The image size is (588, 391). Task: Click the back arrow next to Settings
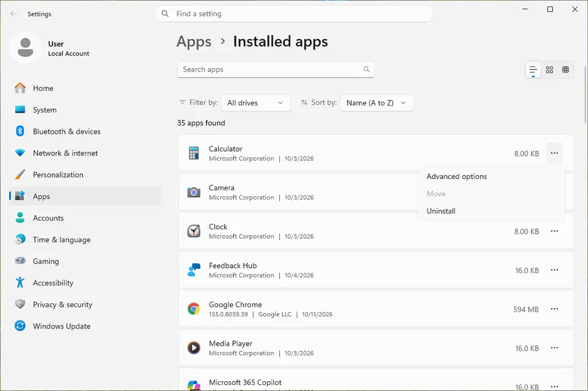[14, 14]
